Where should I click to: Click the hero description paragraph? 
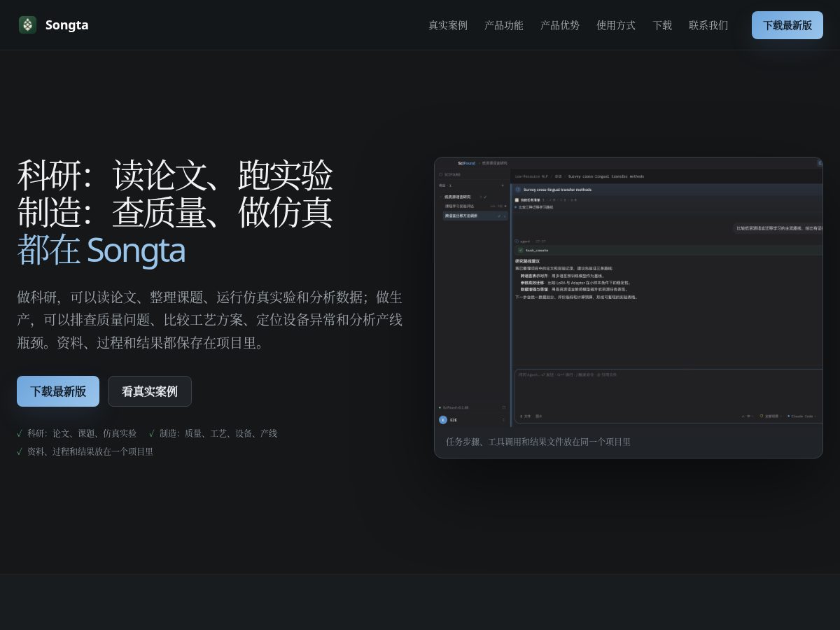tap(210, 320)
